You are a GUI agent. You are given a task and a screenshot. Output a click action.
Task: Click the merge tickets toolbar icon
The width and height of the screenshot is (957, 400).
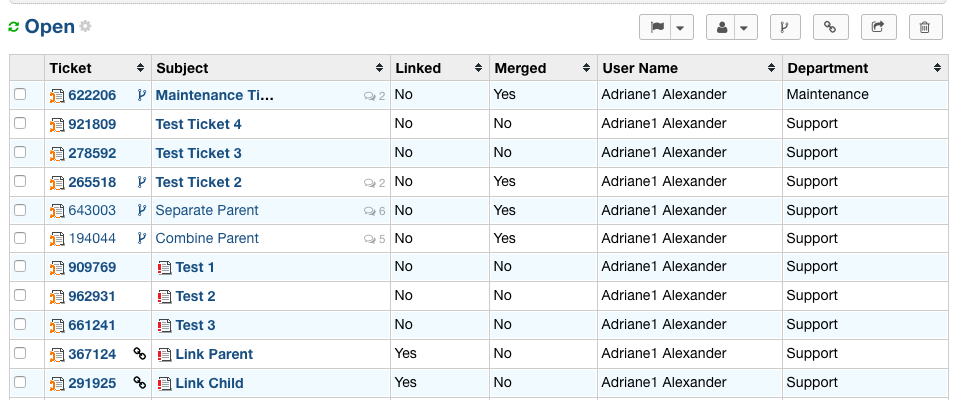coord(785,28)
